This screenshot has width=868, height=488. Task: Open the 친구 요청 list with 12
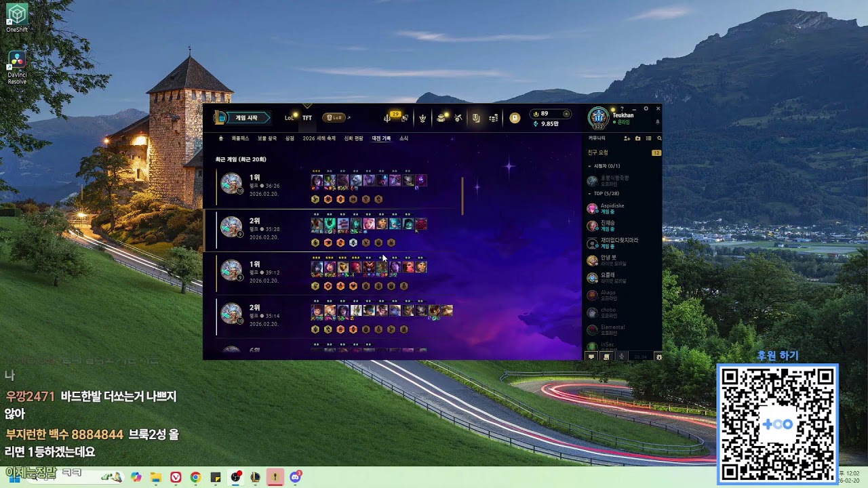click(x=624, y=153)
